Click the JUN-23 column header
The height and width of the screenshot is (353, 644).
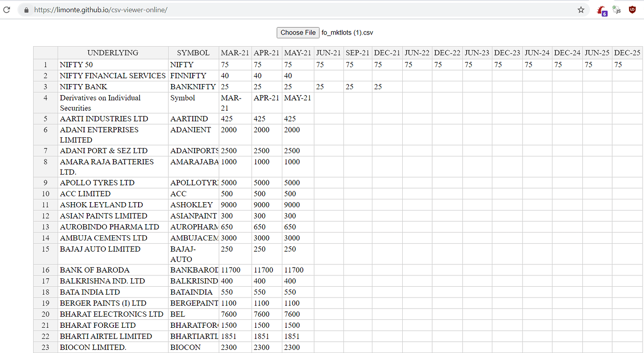477,53
